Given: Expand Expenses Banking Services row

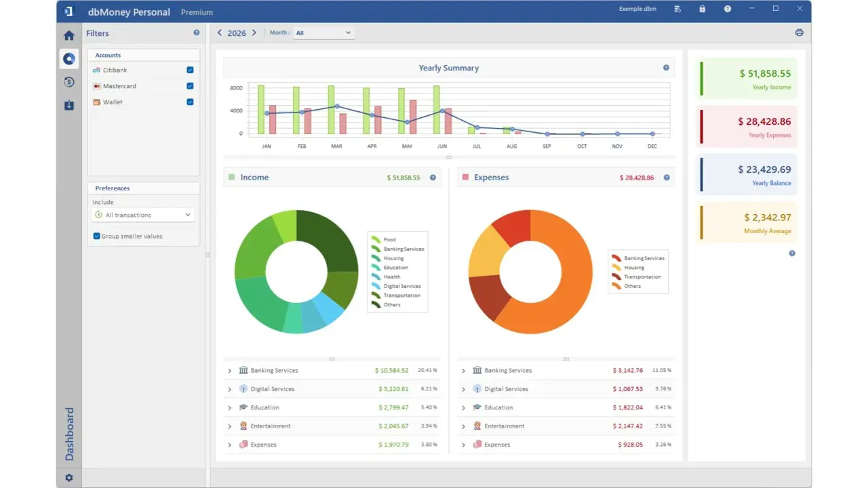Looking at the screenshot, I should (x=463, y=371).
